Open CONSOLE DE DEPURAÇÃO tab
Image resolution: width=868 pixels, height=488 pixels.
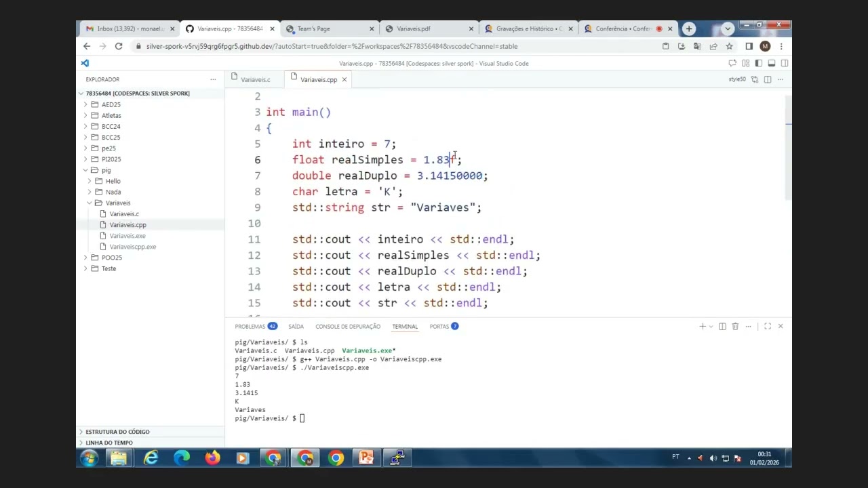348,326
